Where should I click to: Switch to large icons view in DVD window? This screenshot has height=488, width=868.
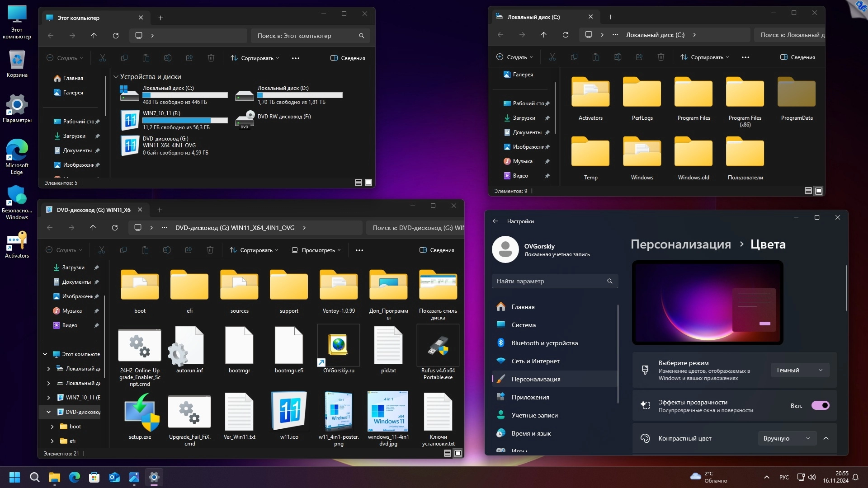[458, 453]
